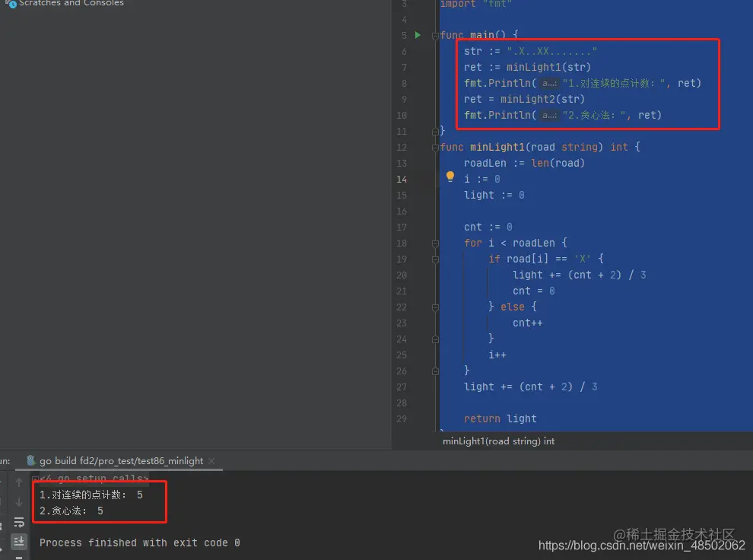Image resolution: width=753 pixels, height=560 pixels.
Task: Click the up-arrow icon in the Run panel
Action: point(19,482)
